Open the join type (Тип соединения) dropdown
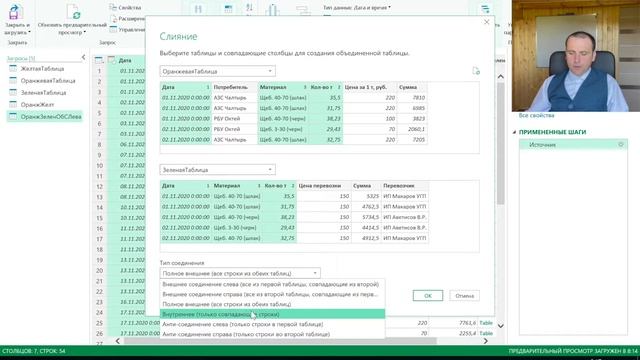 point(240,273)
